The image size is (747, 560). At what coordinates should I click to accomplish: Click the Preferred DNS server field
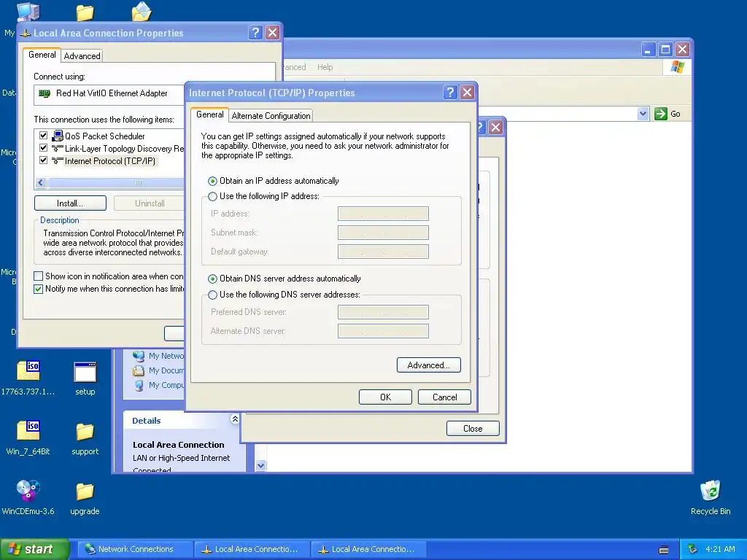(x=383, y=312)
